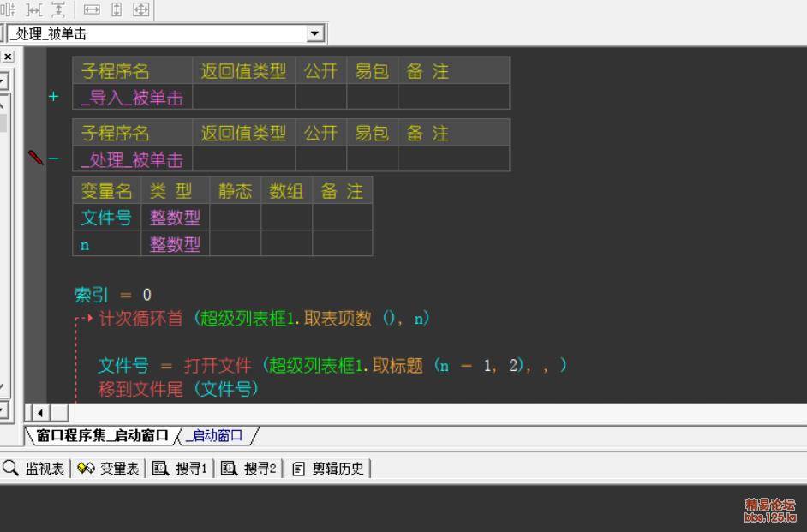This screenshot has width=807, height=532.
Task: Click the code line 索引 = 0
Action: coord(113,295)
